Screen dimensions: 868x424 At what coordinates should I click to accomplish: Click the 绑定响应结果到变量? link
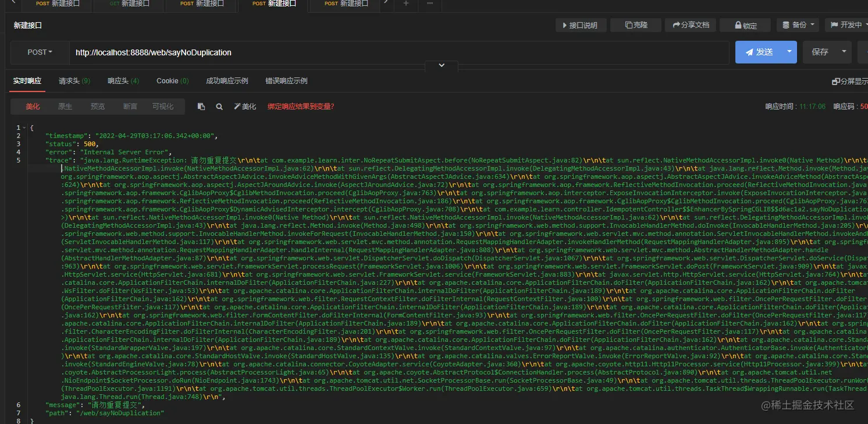click(301, 107)
